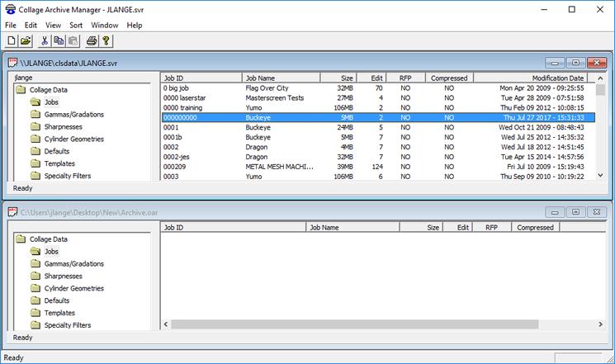
Task: Click the Paste toolbar icon
Action: tap(73, 40)
